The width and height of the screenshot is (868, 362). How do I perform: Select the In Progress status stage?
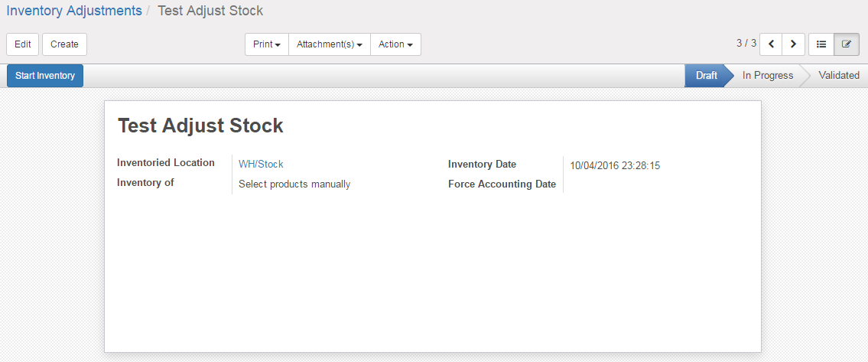(x=767, y=76)
